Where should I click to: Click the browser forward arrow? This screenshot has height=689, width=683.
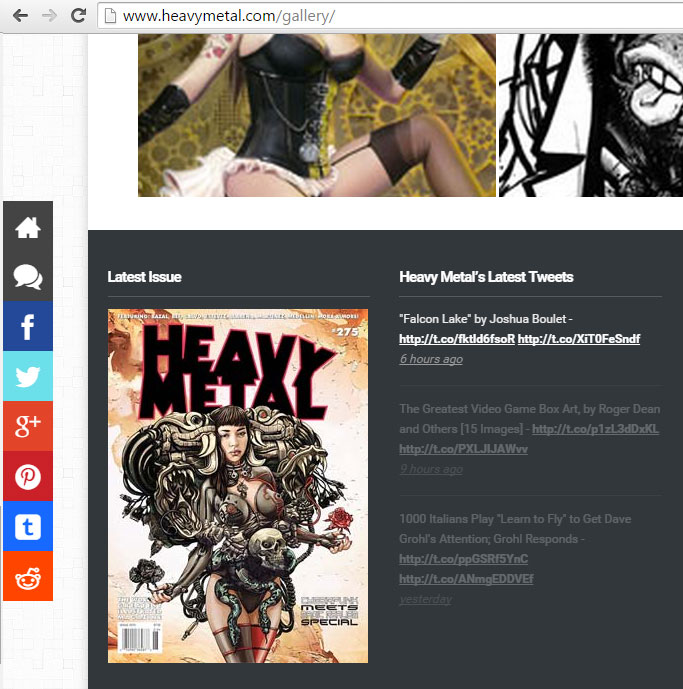pos(48,16)
